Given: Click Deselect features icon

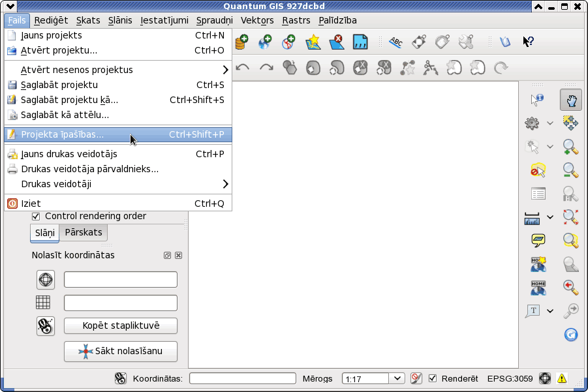Looking at the screenshot, I should coord(538,170).
